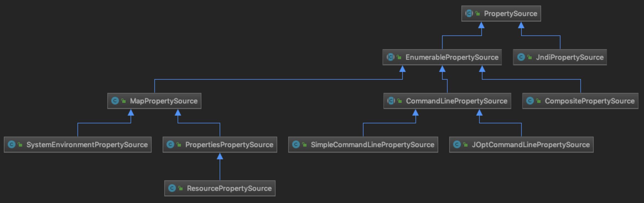644x203 pixels.
Task: Click the green lock icon on SystemEnvironmentPropertySource
Action: pos(20,144)
